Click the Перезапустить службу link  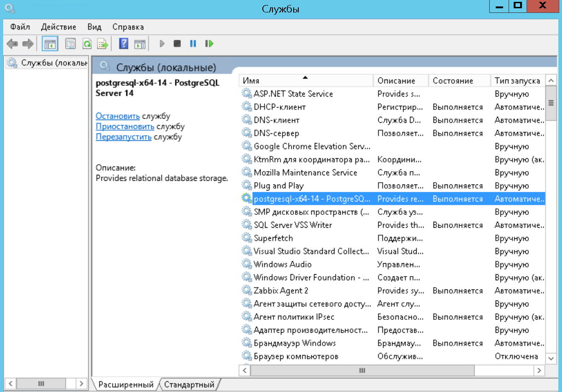(x=123, y=137)
